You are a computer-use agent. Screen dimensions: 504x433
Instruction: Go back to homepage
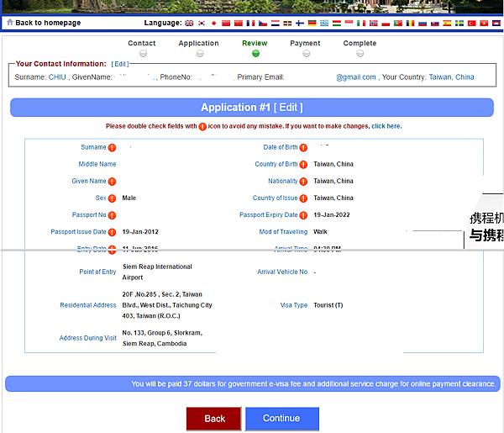click(x=48, y=23)
